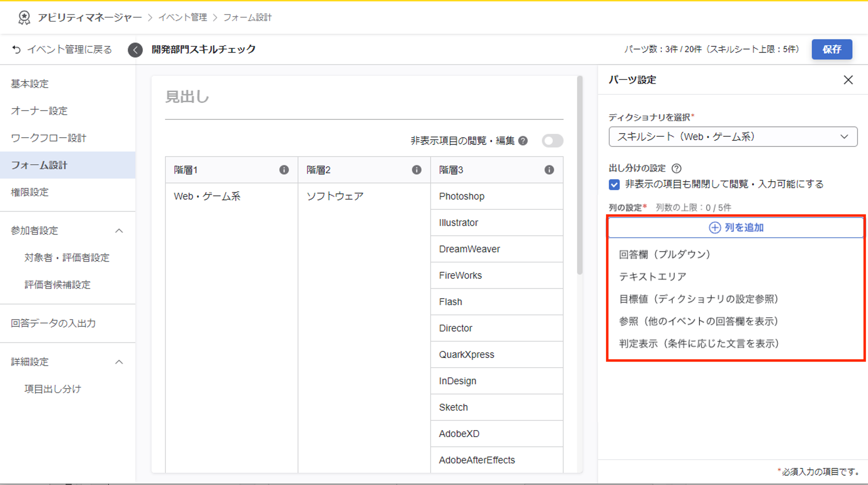Select 回答欄（プルダウン）from the column menu

pyautogui.click(x=664, y=254)
